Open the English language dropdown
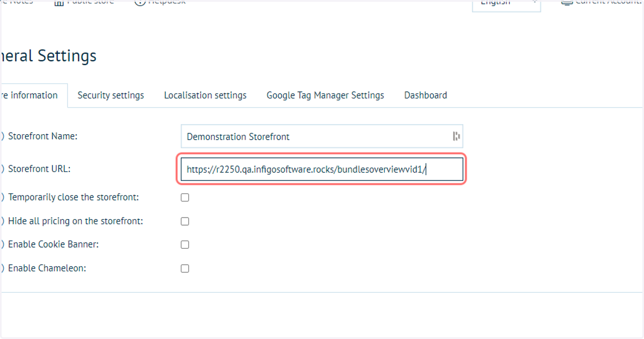Viewport: 644px width, 339px height. tap(506, 4)
